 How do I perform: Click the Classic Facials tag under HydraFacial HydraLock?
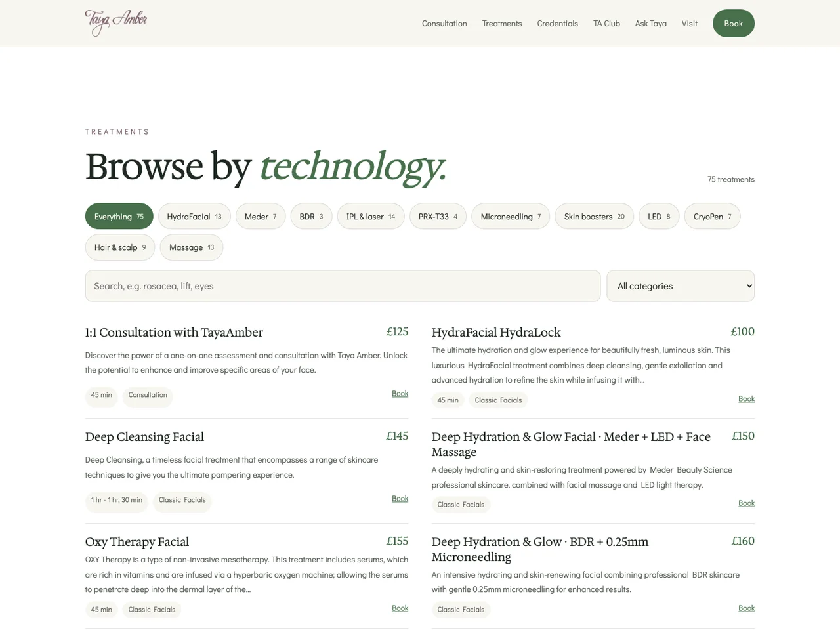coord(498,400)
